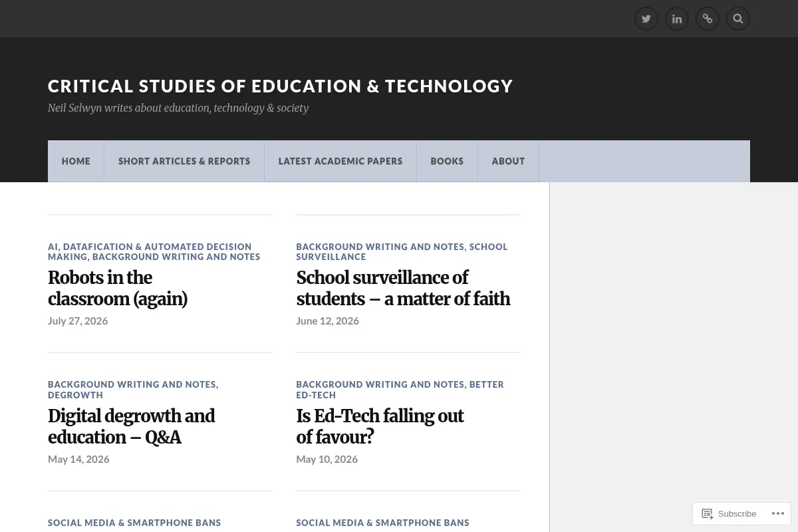Open post School surveillance of students
This screenshot has width=798, height=532.
[x=403, y=289]
